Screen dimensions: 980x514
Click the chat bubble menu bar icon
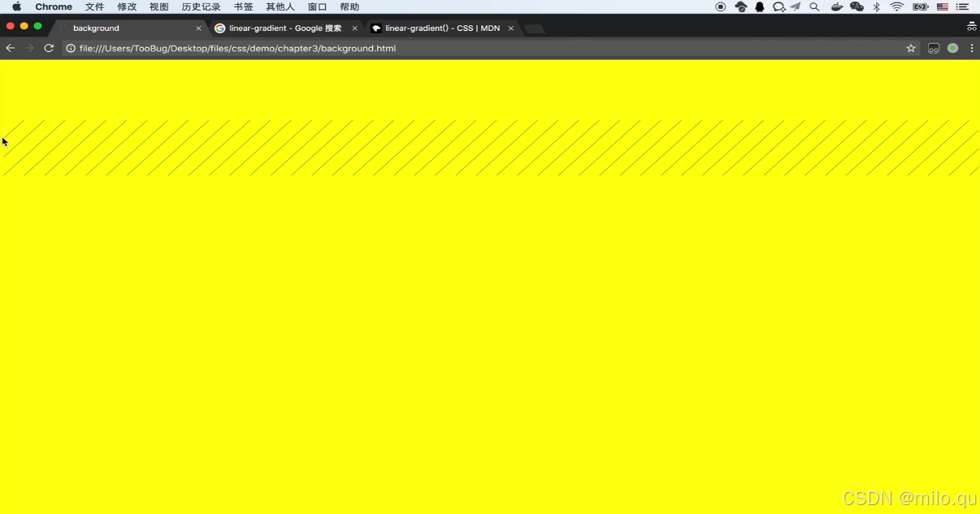(778, 6)
